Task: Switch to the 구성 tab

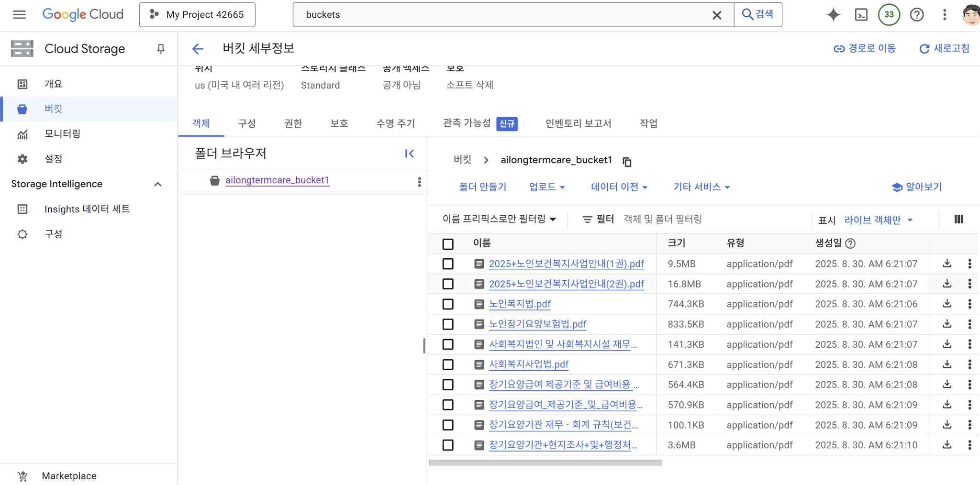Action: pyautogui.click(x=247, y=123)
